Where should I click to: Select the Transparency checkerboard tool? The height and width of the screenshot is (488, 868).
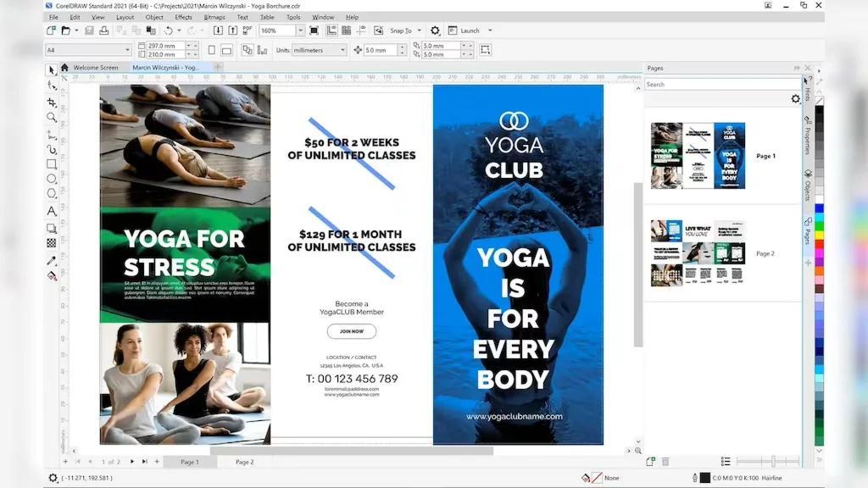(52, 243)
